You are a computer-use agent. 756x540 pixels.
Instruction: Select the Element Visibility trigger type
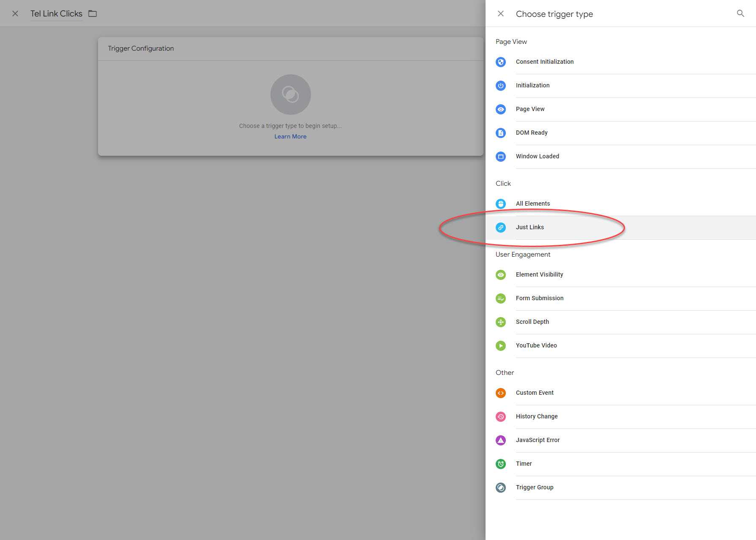[539, 274]
